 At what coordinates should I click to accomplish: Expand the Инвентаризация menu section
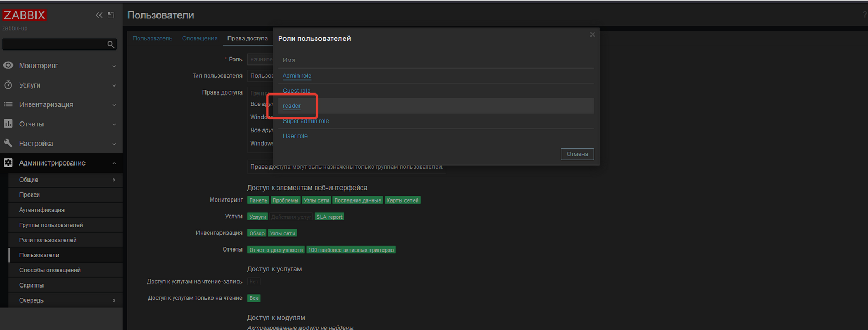tap(61, 104)
